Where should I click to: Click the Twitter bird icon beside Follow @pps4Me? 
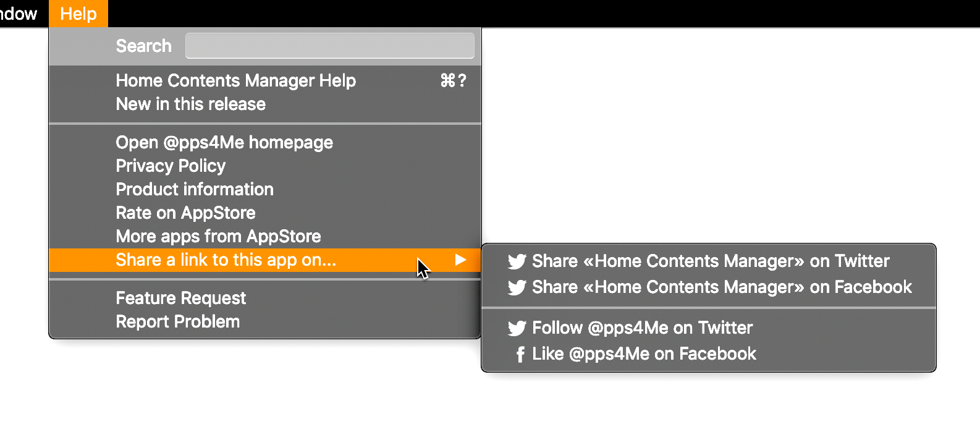point(517,328)
